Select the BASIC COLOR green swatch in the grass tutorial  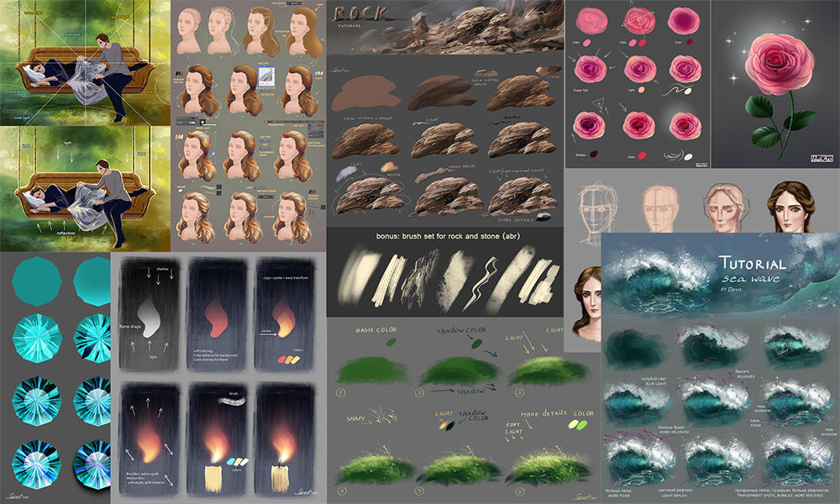click(391, 341)
